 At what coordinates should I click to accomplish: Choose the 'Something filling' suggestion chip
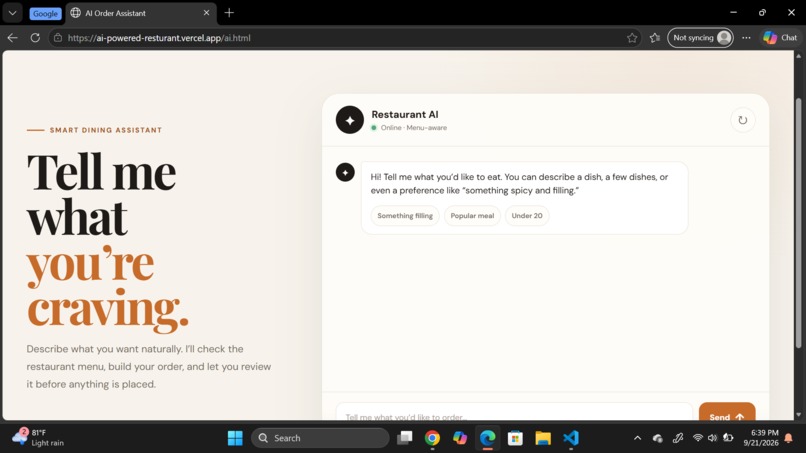405,215
